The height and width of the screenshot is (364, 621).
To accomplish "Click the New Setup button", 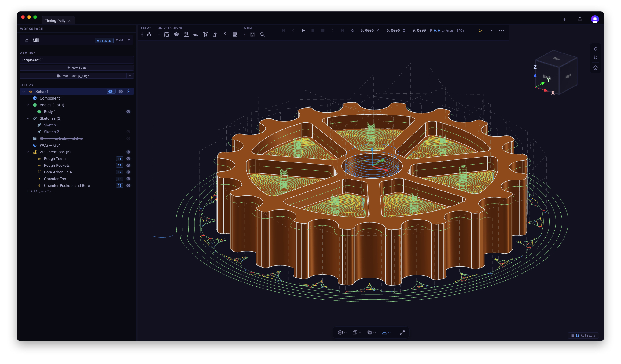I will click(77, 68).
